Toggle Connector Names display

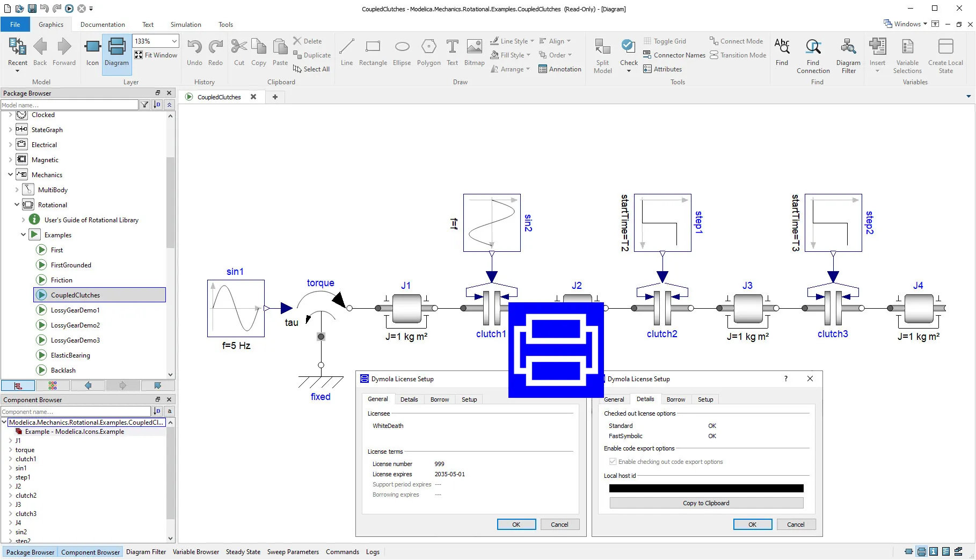pos(674,55)
